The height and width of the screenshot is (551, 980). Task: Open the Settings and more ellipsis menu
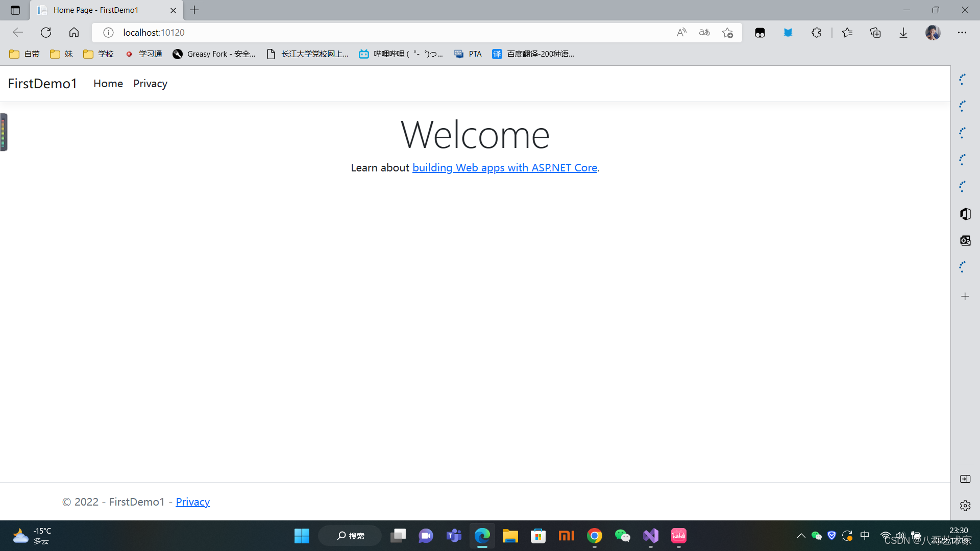(962, 33)
